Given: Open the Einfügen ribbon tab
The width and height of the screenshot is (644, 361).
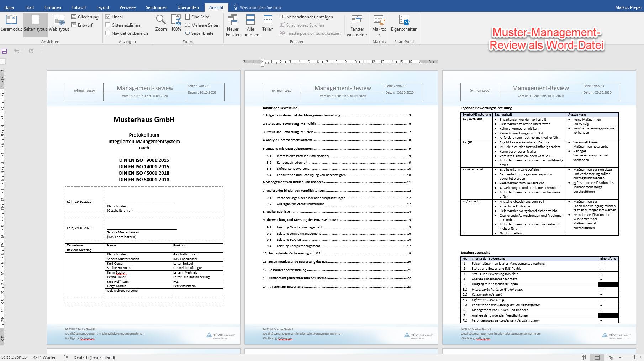Looking at the screenshot, I should click(53, 7).
